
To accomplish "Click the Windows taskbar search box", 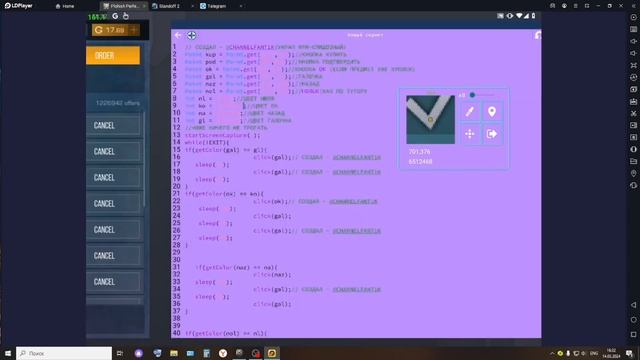I will click(64, 353).
